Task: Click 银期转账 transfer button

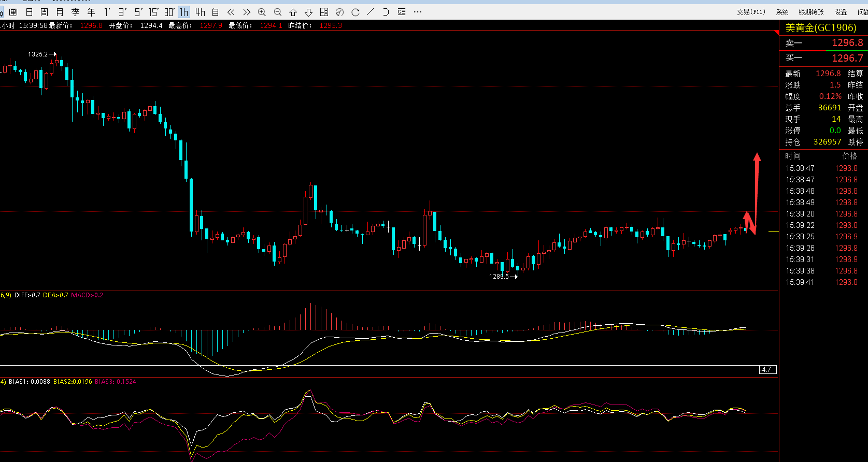Action: pyautogui.click(x=811, y=12)
